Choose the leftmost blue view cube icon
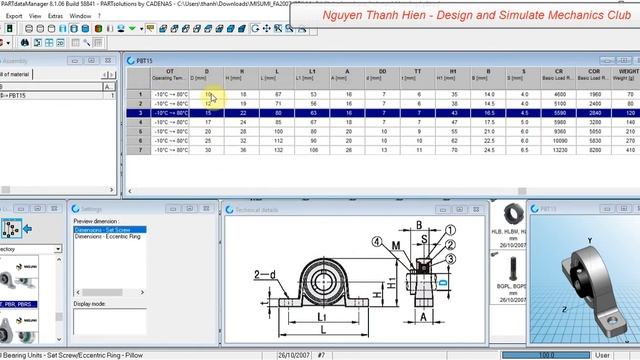 click(x=163, y=29)
